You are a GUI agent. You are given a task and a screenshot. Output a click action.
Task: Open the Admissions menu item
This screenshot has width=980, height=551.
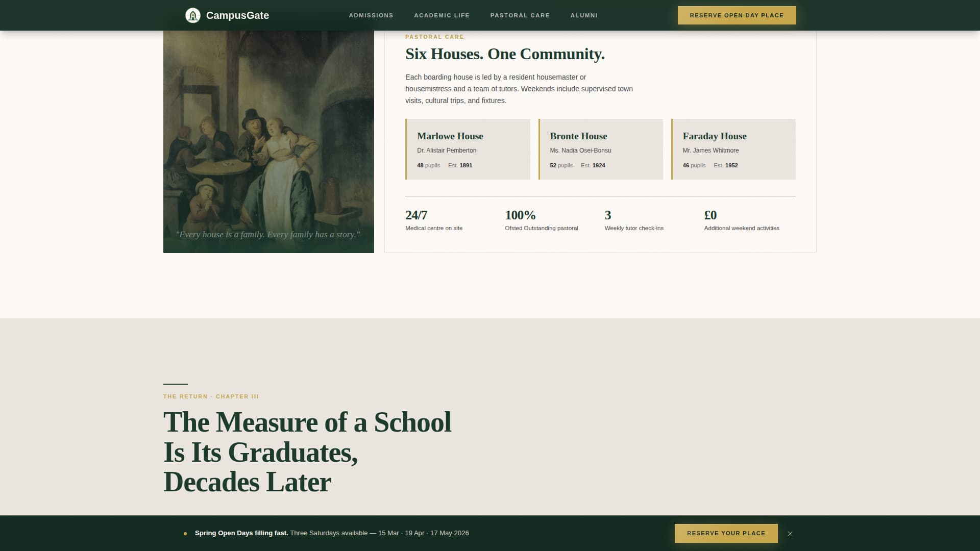tap(371, 15)
